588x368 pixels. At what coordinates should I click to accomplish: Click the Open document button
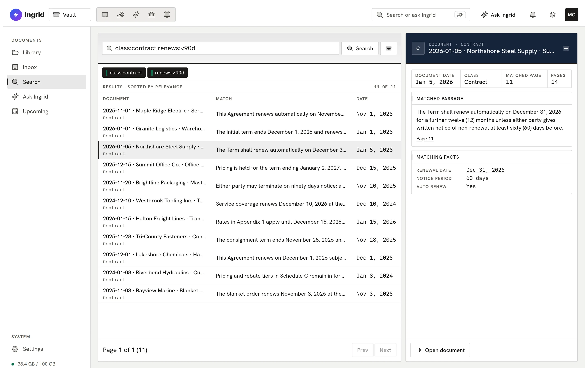[440, 350]
